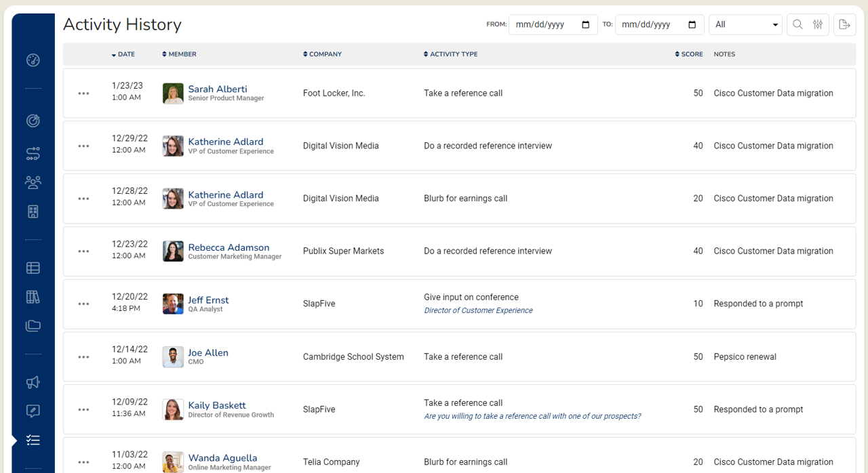Image resolution: width=868 pixels, height=473 pixels.
Task: Click the Rebecca Adamson member name link
Action: click(229, 247)
